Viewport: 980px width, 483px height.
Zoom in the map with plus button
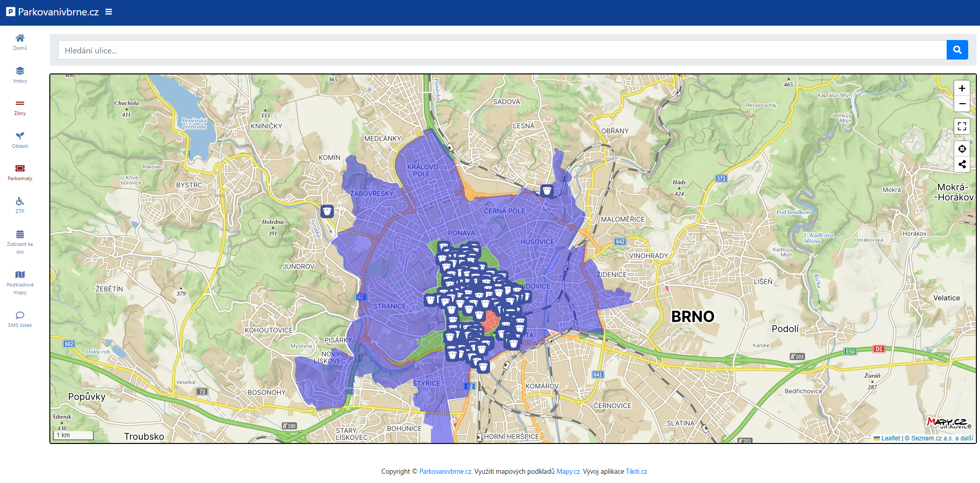(962, 88)
